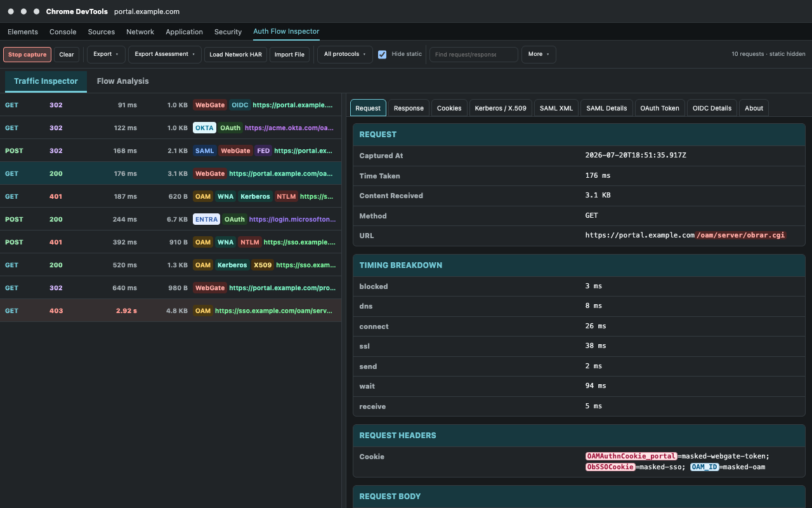
Task: Expand the All protocols filter dropdown
Action: click(x=345, y=55)
